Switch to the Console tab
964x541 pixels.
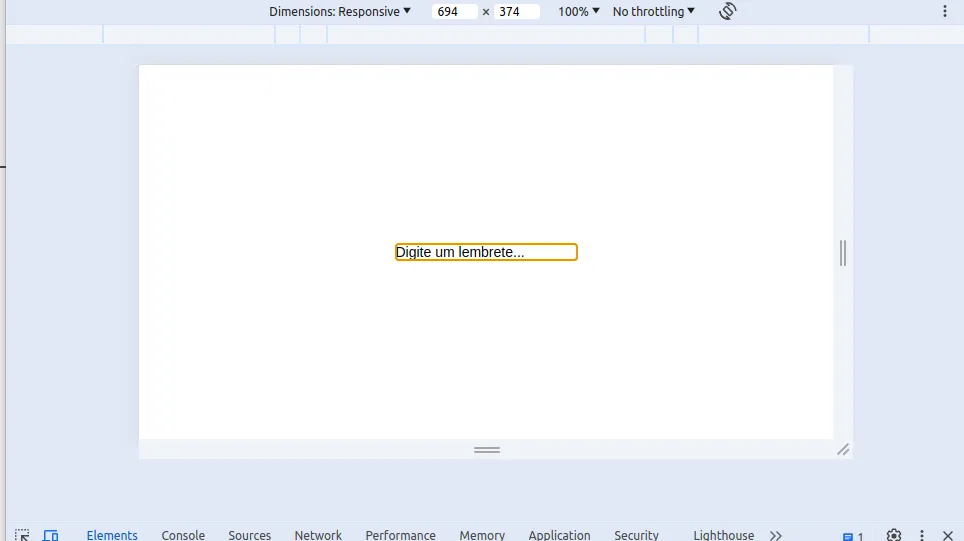pos(183,535)
